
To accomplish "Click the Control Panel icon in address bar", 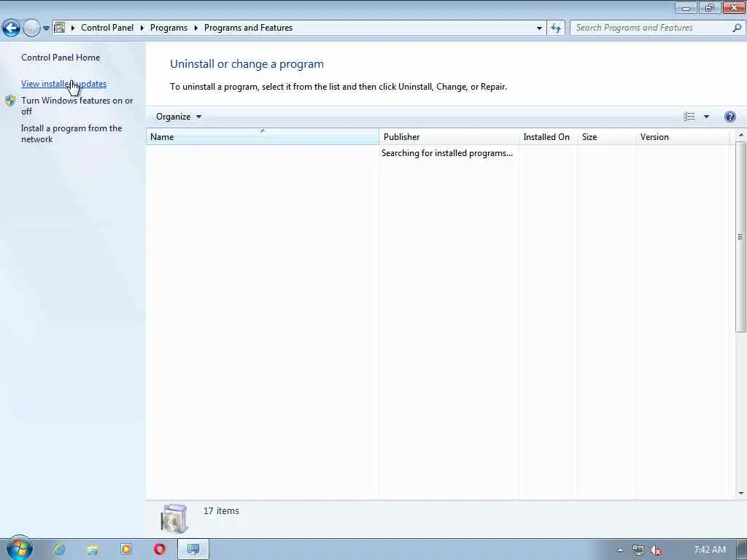I will click(x=60, y=28).
